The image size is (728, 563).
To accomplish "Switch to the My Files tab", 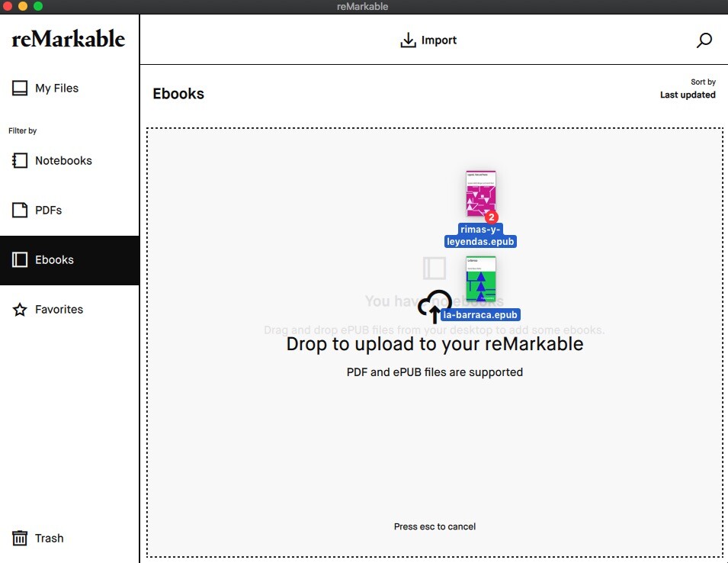I will [56, 88].
